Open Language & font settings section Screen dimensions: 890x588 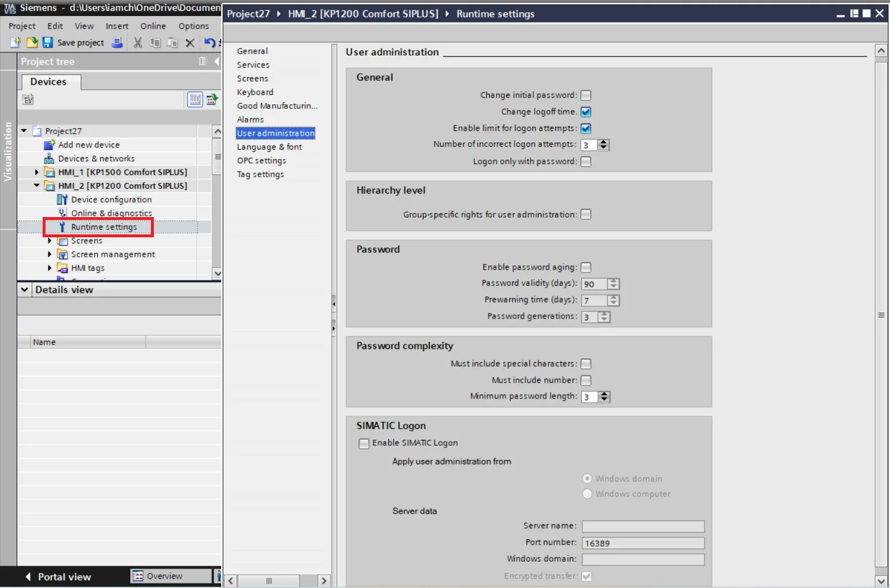point(269,147)
